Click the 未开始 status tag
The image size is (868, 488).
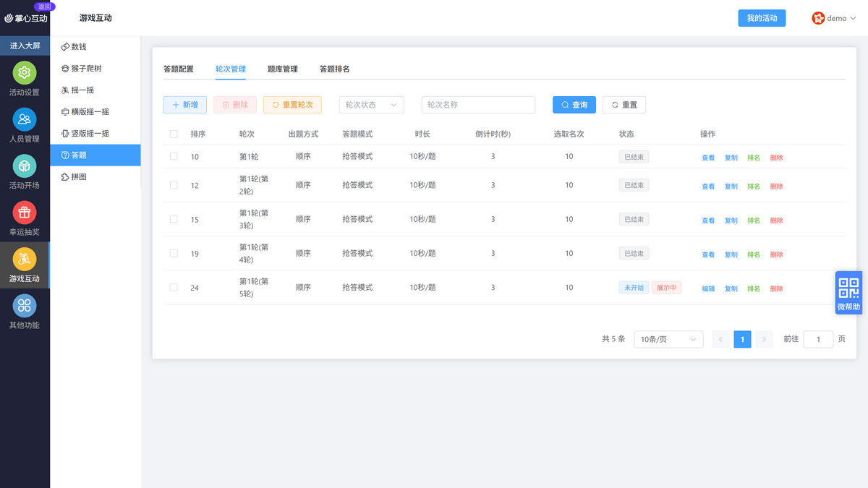tap(634, 287)
